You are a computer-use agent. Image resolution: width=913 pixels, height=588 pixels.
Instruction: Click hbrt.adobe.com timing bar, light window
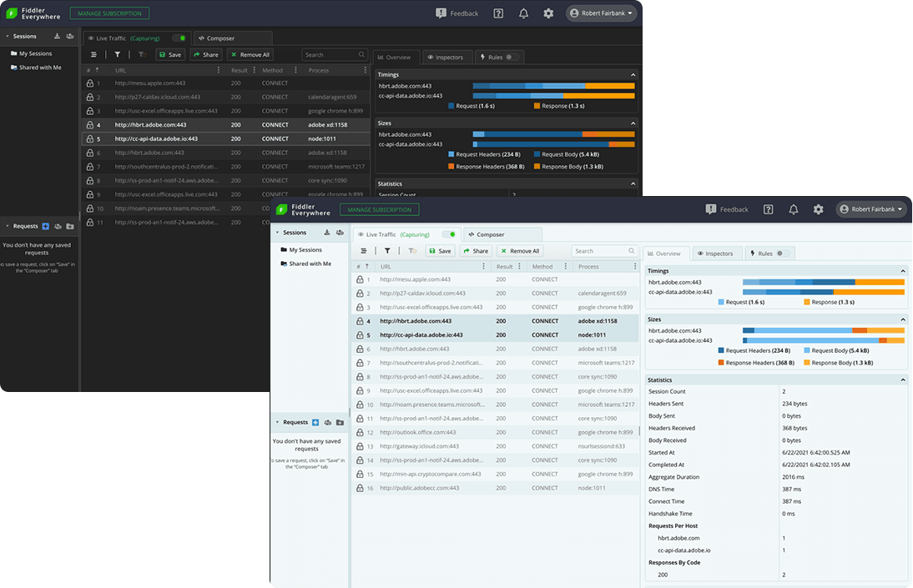[824, 283]
